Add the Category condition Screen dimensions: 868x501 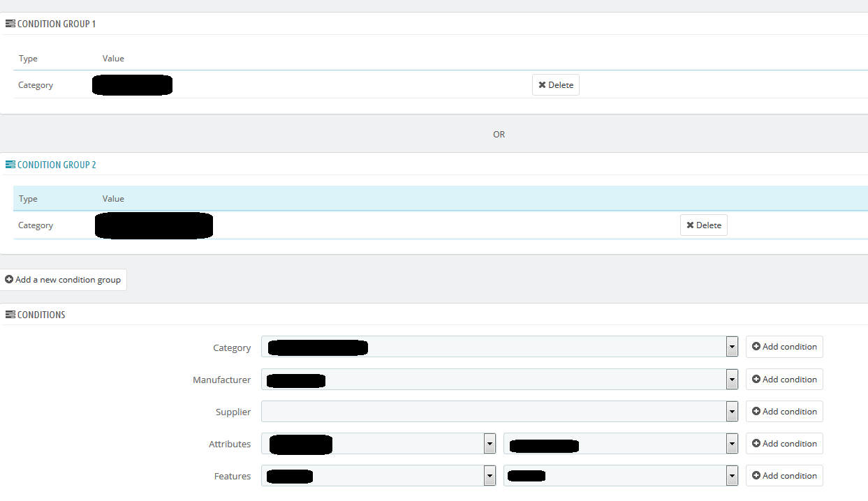tap(784, 347)
